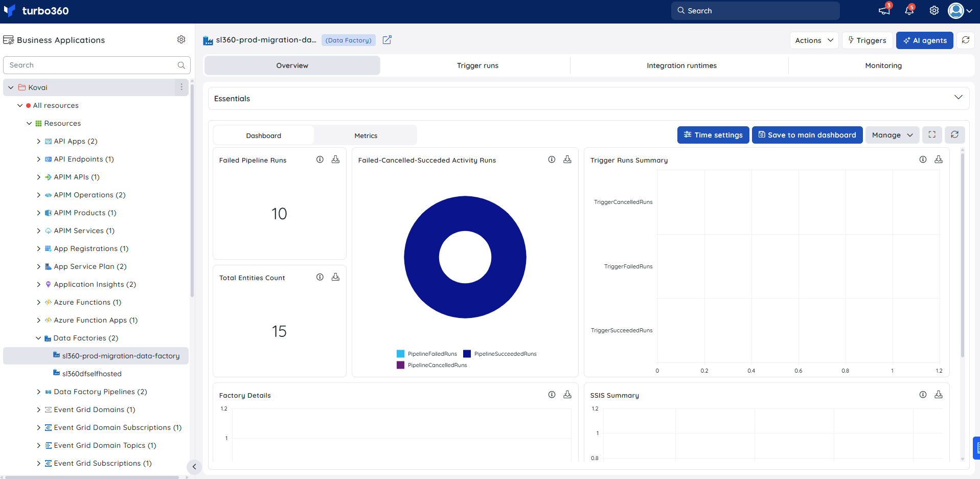This screenshot has height=479, width=980.
Task: Collapse Data Factories (2) node
Action: (x=38, y=338)
